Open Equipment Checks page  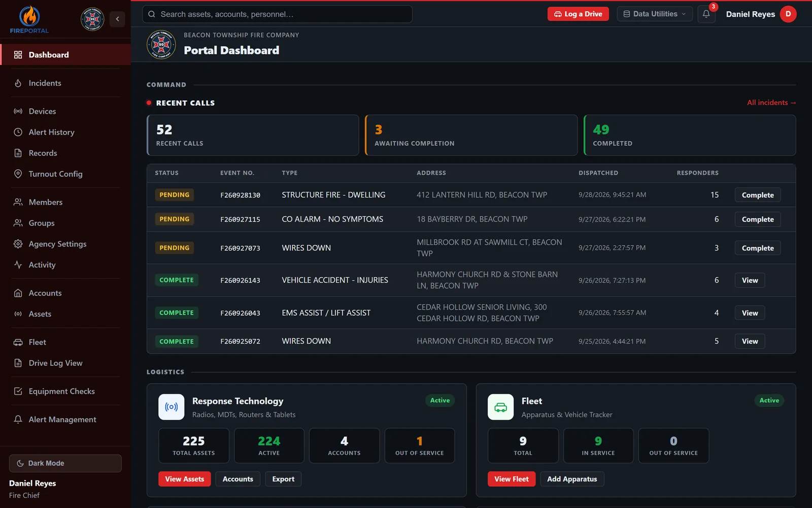click(65, 391)
